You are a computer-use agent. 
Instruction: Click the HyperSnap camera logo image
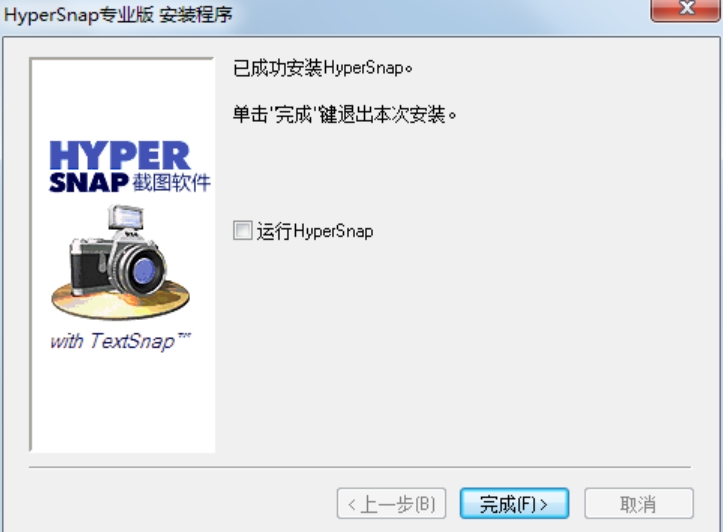pyautogui.click(x=120, y=263)
